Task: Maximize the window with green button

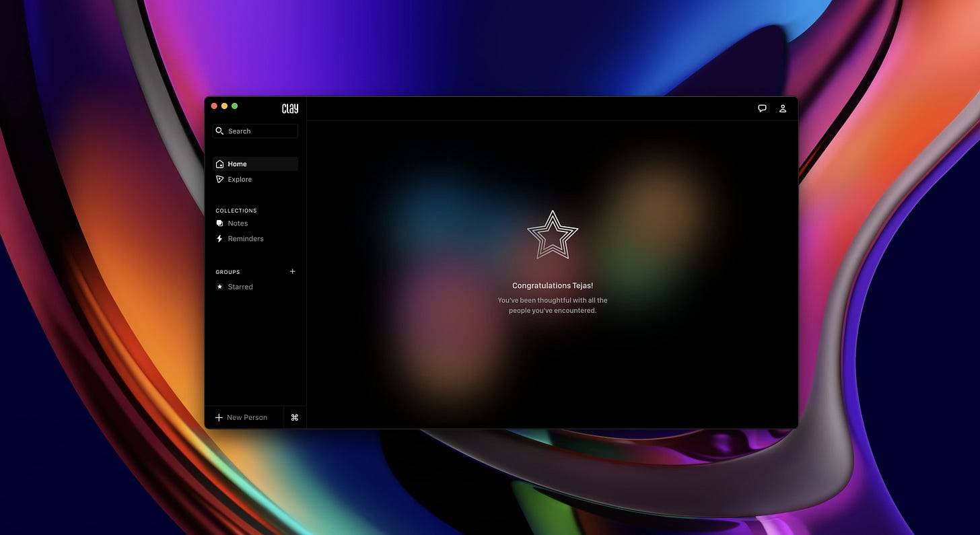Action: pos(234,106)
